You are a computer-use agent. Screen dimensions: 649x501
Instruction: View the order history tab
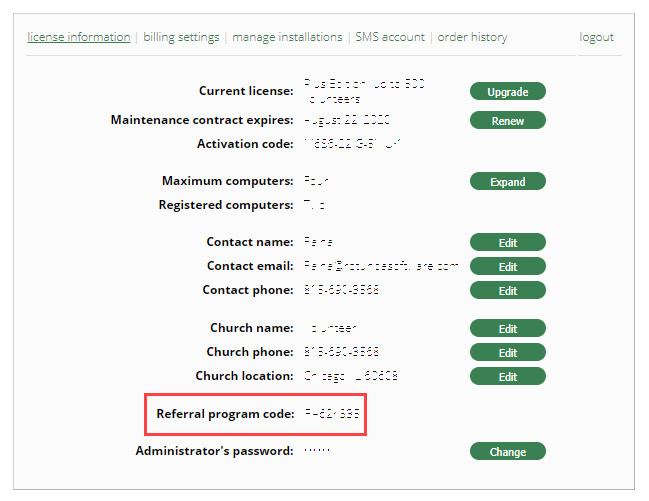[472, 37]
